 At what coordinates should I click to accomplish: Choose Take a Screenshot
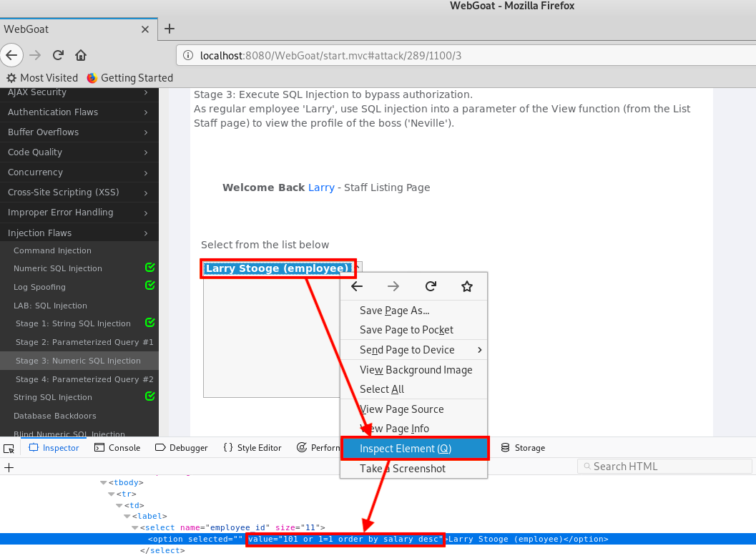[413, 469]
